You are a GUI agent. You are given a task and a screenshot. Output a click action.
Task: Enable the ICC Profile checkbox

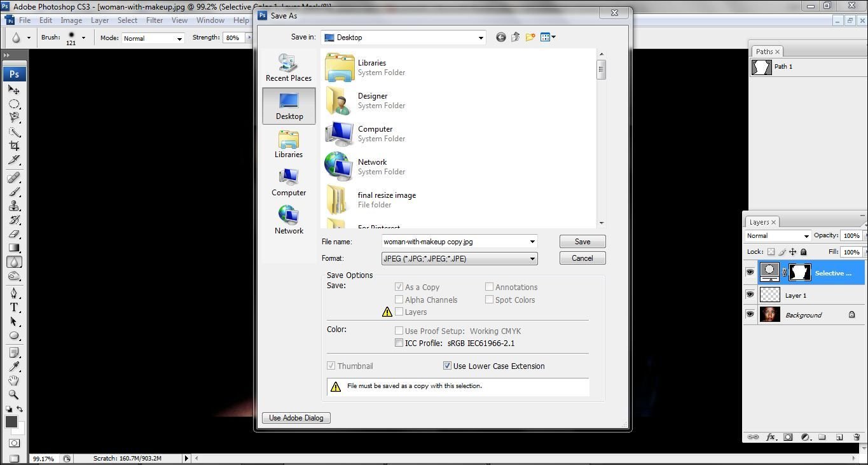(x=399, y=343)
